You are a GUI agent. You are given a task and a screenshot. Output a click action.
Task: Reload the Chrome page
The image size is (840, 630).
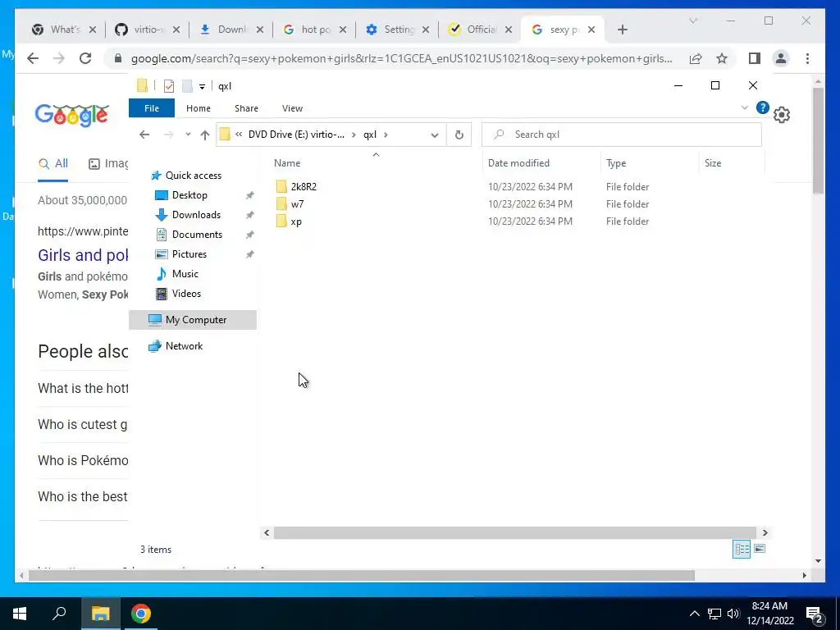(x=85, y=58)
